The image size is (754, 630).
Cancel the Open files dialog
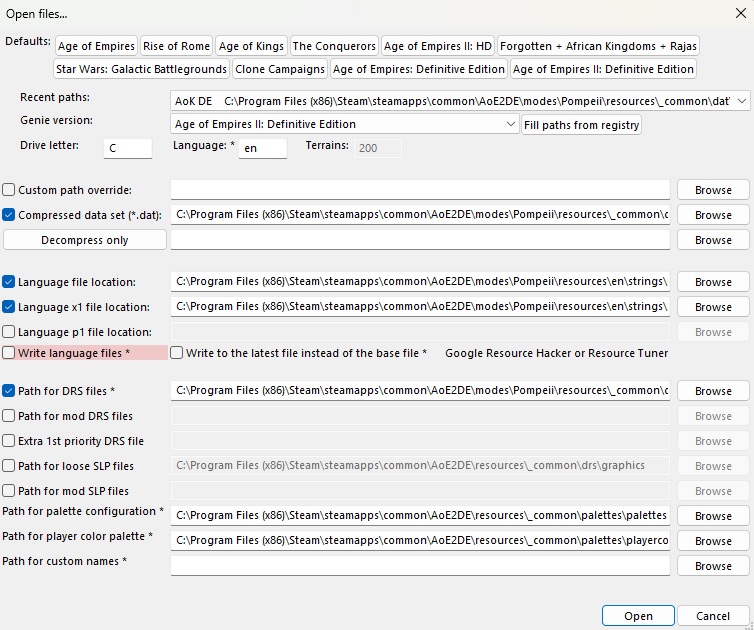(x=713, y=616)
